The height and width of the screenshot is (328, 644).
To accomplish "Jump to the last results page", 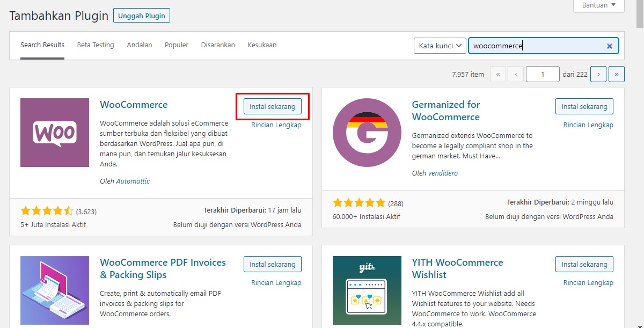I will click(x=617, y=75).
